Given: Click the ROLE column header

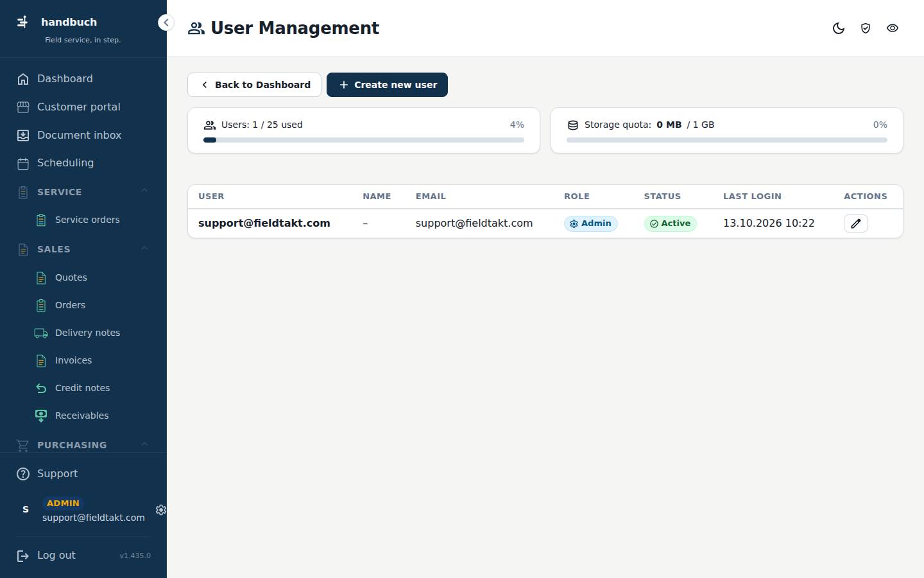Looking at the screenshot, I should click(577, 197).
